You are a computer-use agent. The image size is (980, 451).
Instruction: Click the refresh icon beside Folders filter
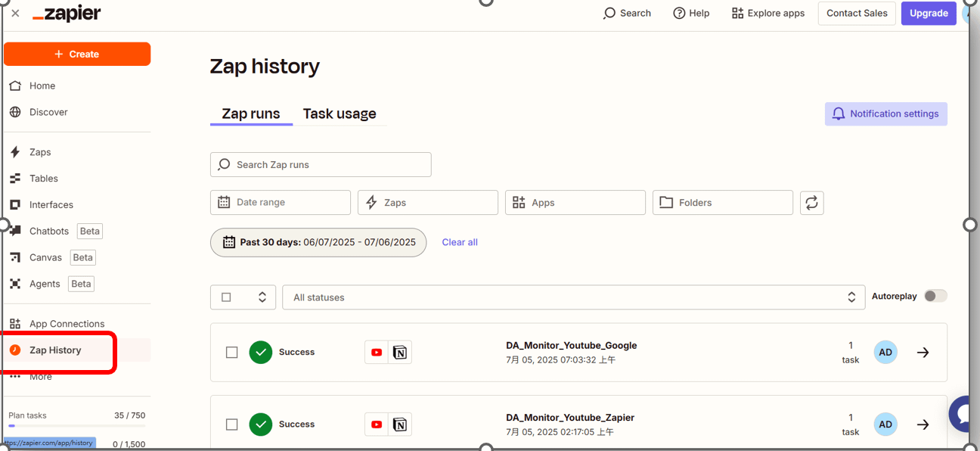tap(811, 203)
